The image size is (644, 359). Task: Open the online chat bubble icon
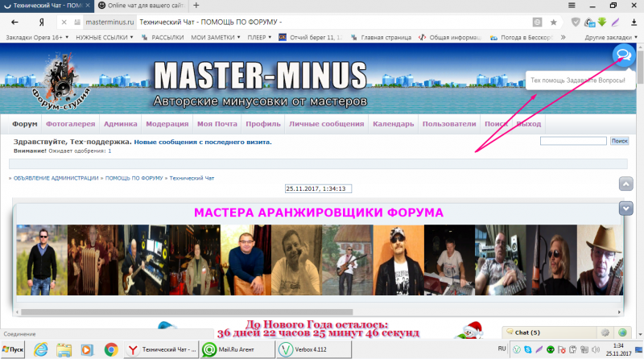click(624, 55)
